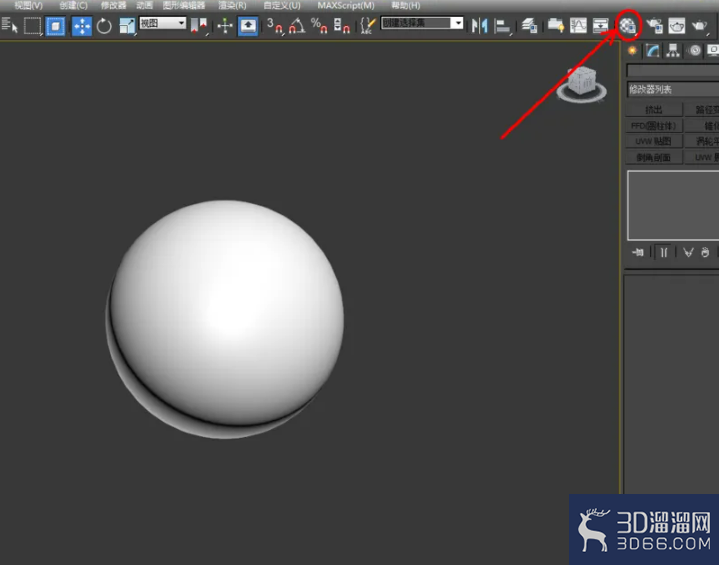This screenshot has height=565, width=719.
Task: Open the 动画 Animation menu
Action: pos(144,6)
